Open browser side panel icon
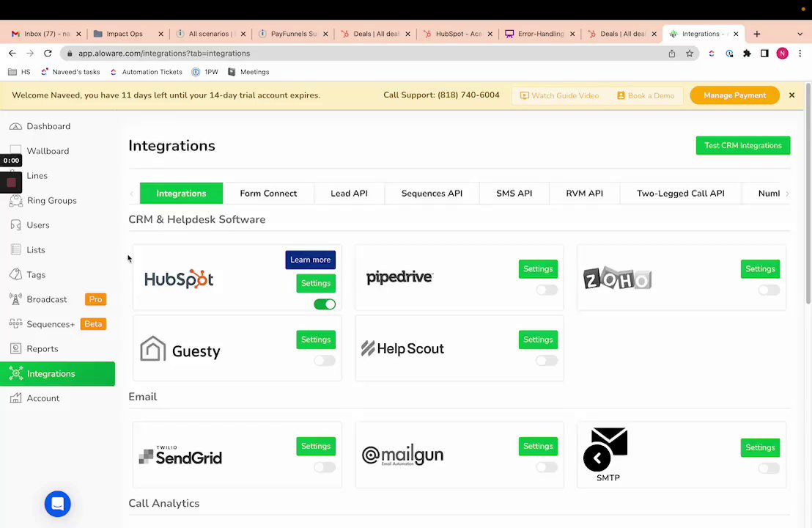 point(764,54)
